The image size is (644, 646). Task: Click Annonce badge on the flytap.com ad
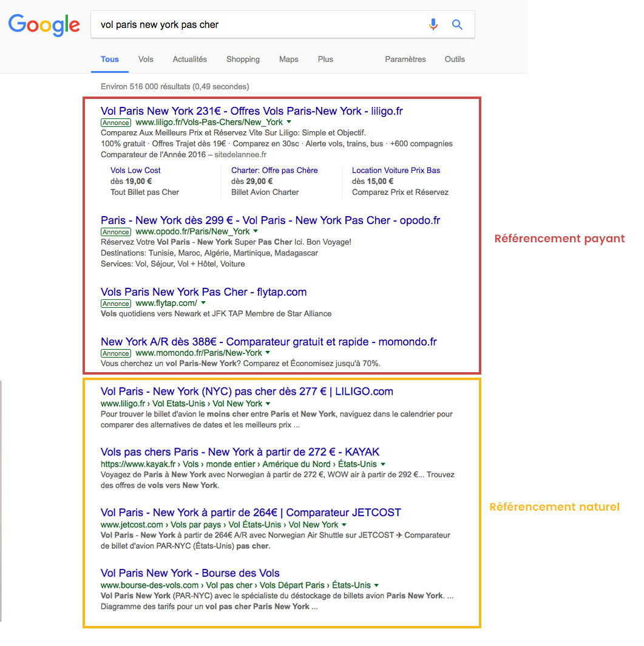coord(116,304)
